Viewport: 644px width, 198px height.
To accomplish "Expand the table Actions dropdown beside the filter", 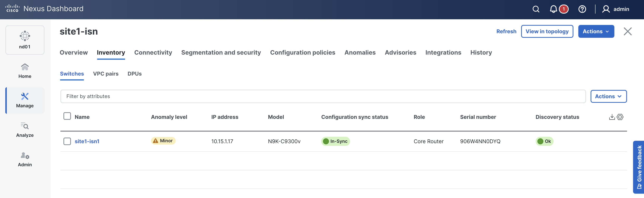I will click(608, 96).
